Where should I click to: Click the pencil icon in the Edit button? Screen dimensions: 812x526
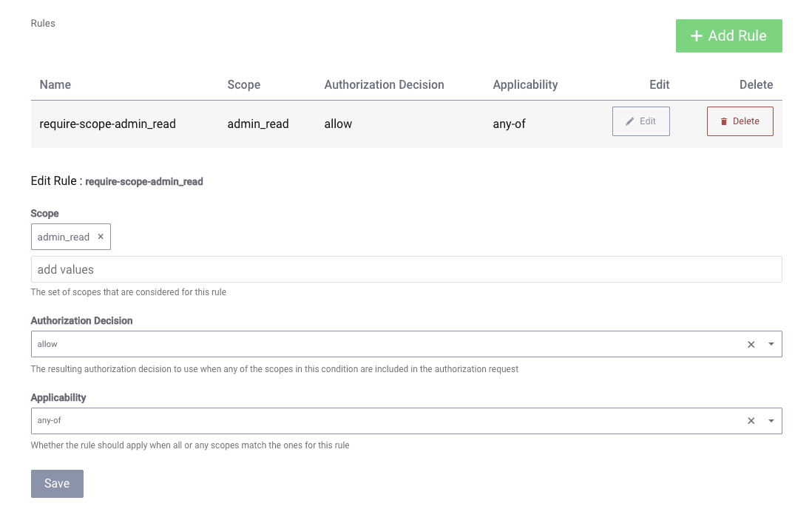click(630, 121)
